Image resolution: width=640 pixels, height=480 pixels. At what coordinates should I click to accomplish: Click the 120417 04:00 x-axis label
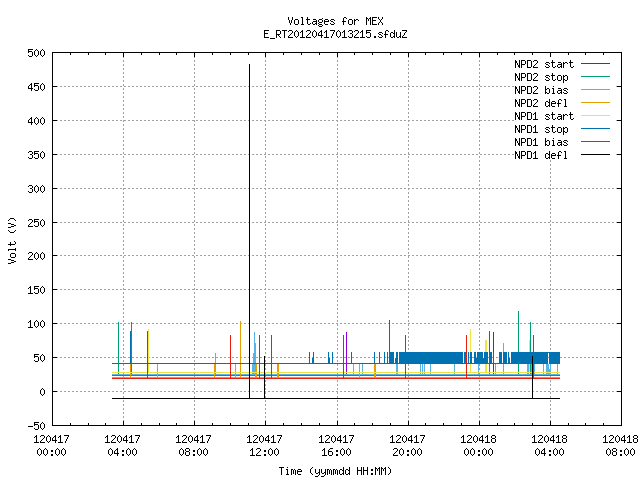click(x=122, y=446)
